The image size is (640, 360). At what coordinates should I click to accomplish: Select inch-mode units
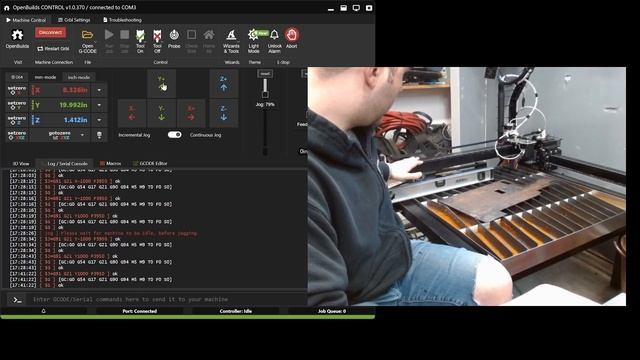click(x=79, y=77)
